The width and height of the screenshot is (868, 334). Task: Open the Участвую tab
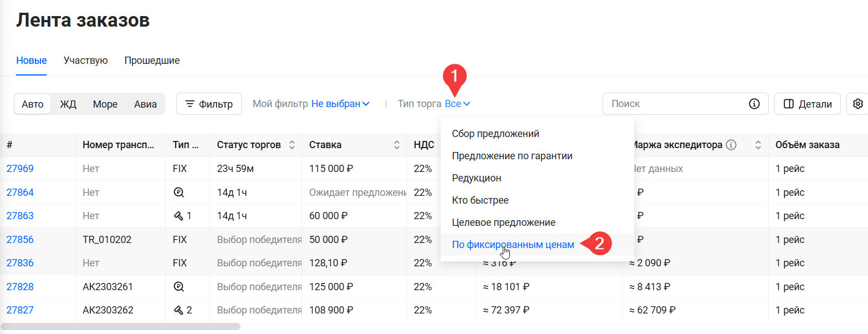tap(85, 60)
